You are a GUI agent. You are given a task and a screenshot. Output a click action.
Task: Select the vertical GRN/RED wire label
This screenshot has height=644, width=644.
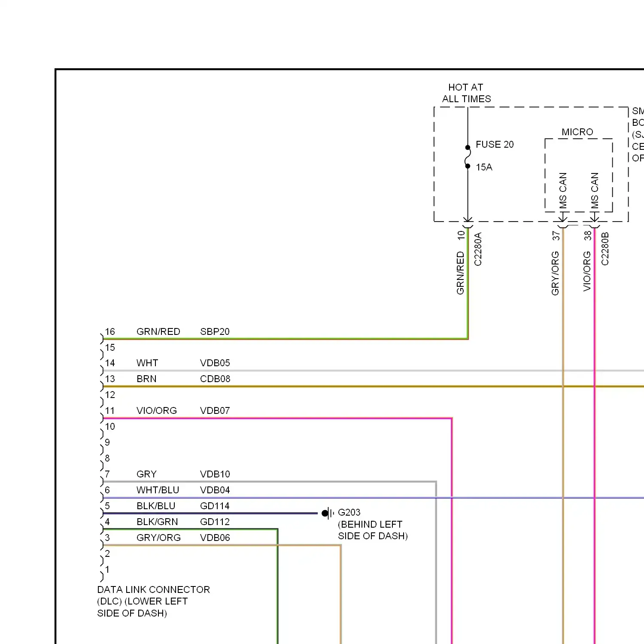tap(460, 273)
